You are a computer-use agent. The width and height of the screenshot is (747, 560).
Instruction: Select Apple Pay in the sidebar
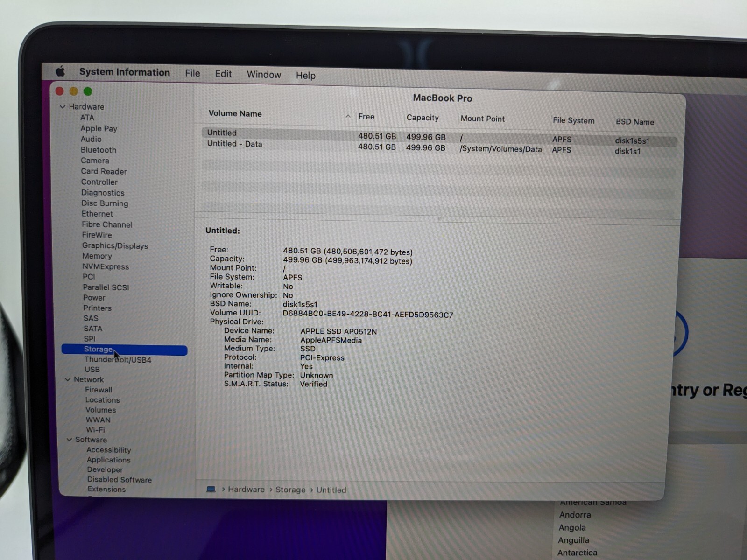(99, 128)
